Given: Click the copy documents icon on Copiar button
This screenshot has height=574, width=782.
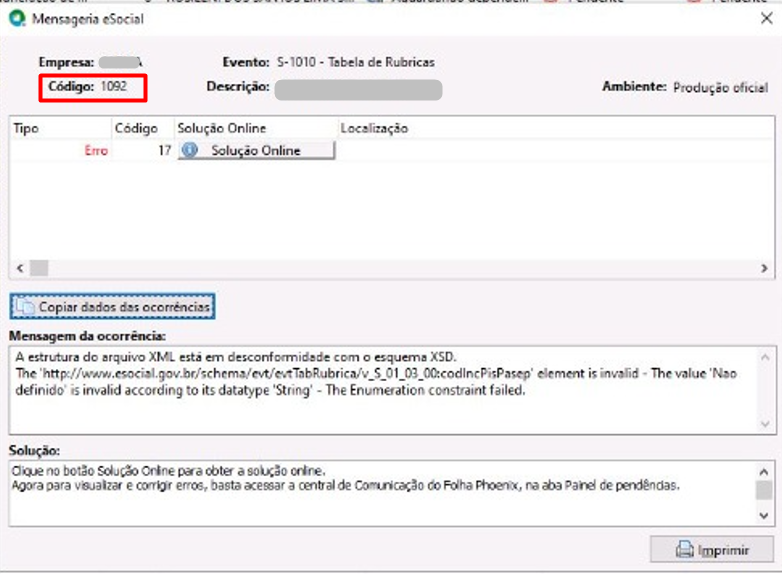Looking at the screenshot, I should [x=24, y=306].
